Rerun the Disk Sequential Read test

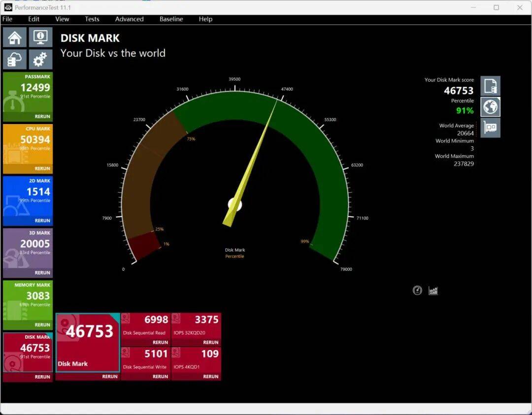pyautogui.click(x=160, y=342)
